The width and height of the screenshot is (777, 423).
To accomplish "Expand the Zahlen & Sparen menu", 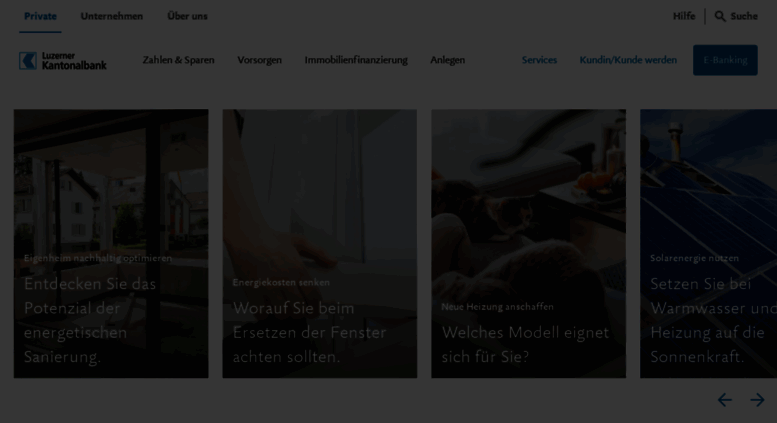I will coord(178,60).
